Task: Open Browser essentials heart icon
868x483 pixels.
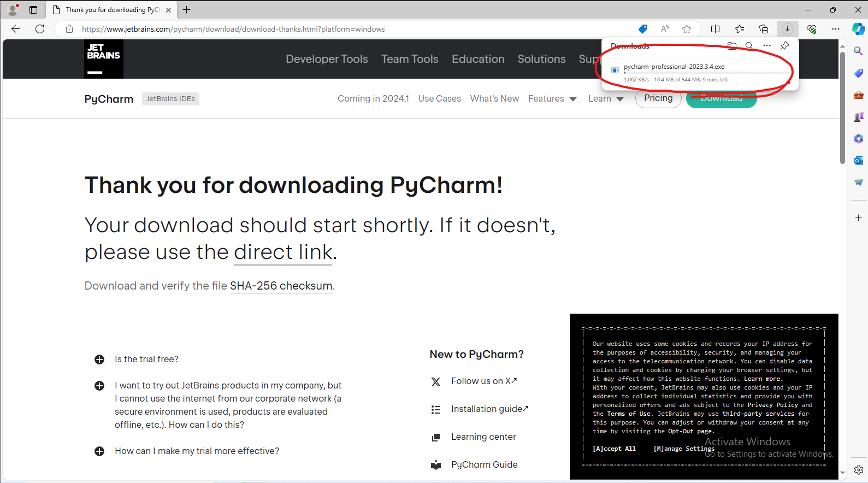Action: (812, 29)
